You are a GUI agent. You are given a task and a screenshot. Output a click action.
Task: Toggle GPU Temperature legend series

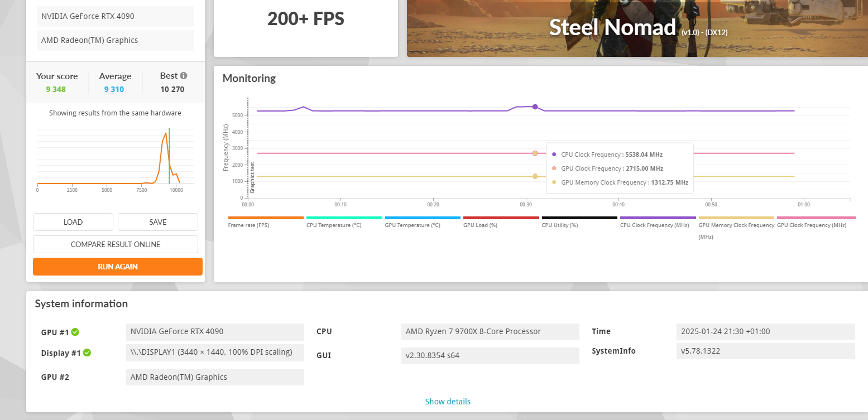[423, 222]
